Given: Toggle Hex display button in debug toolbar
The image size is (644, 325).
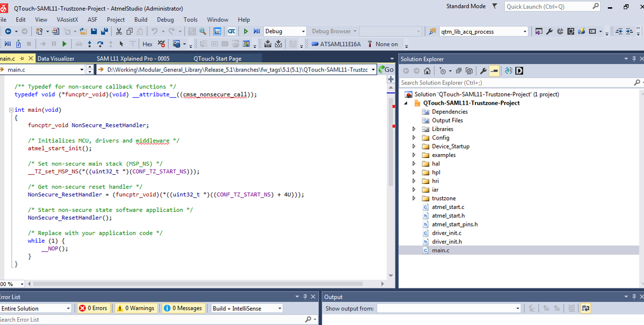Looking at the screenshot, I should pos(147,44).
